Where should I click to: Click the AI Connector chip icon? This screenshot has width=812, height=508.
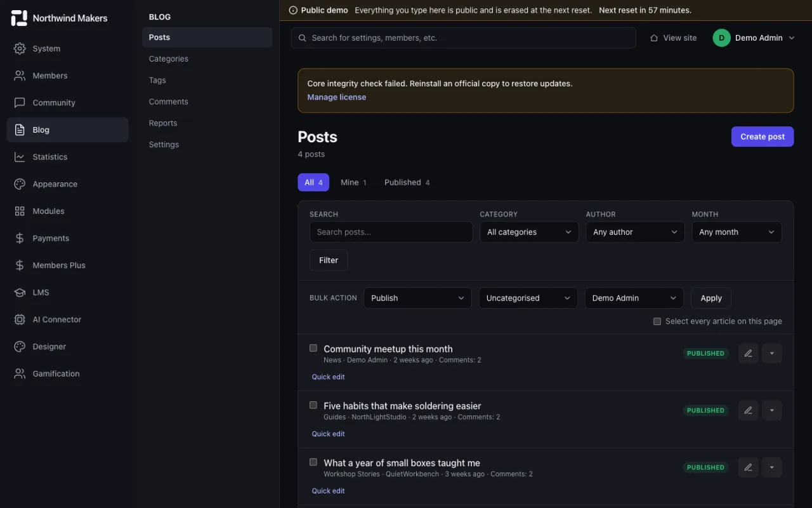tap(20, 319)
